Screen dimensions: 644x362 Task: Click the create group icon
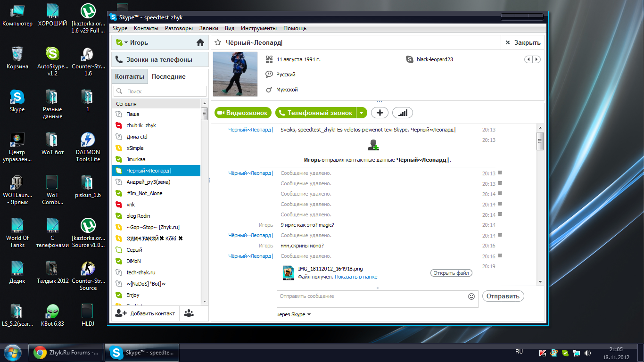(x=189, y=313)
